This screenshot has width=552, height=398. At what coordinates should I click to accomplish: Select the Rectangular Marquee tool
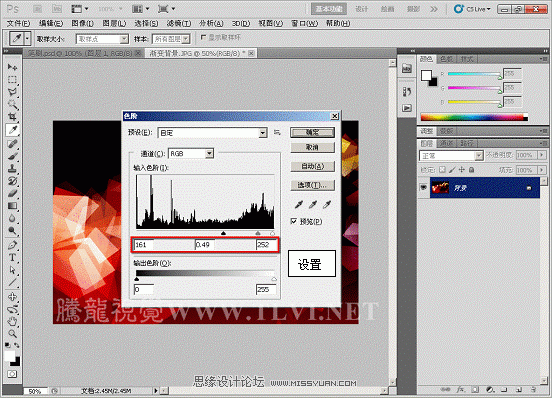coord(12,79)
